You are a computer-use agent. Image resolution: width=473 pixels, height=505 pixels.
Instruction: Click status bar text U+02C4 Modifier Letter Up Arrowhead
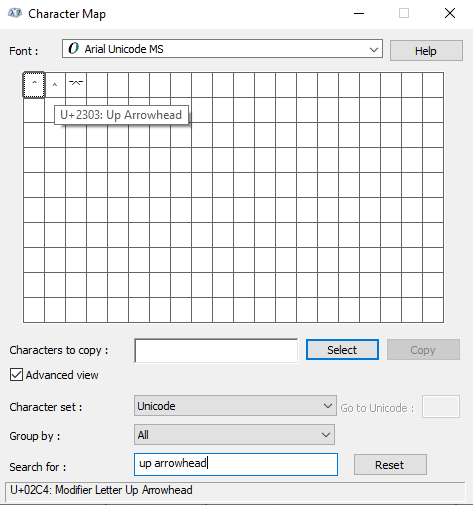point(101,490)
